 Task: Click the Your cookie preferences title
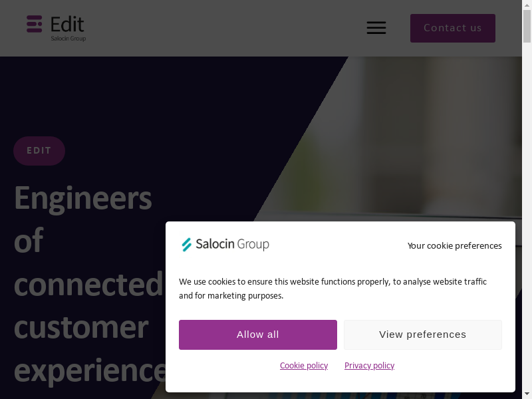pyautogui.click(x=455, y=245)
